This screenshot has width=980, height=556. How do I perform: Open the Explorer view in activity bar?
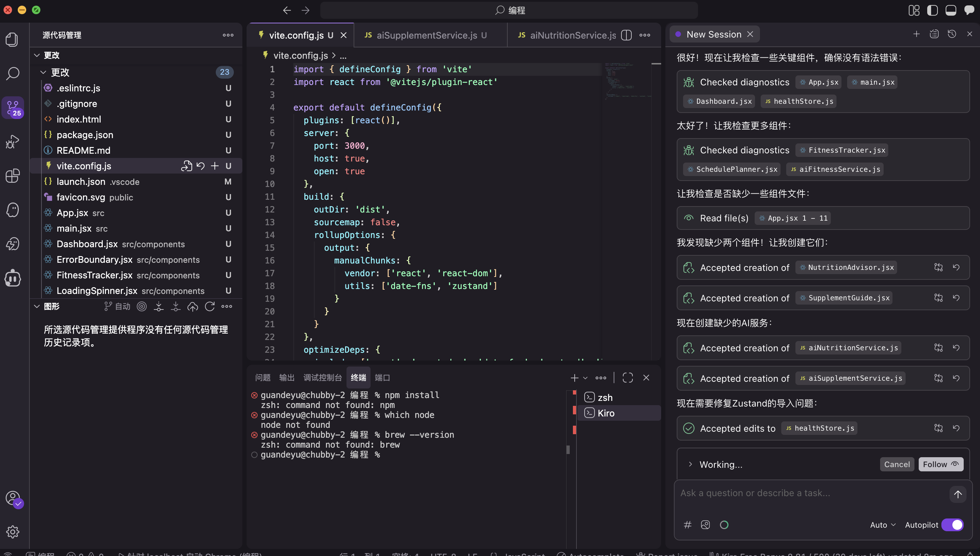click(x=12, y=39)
